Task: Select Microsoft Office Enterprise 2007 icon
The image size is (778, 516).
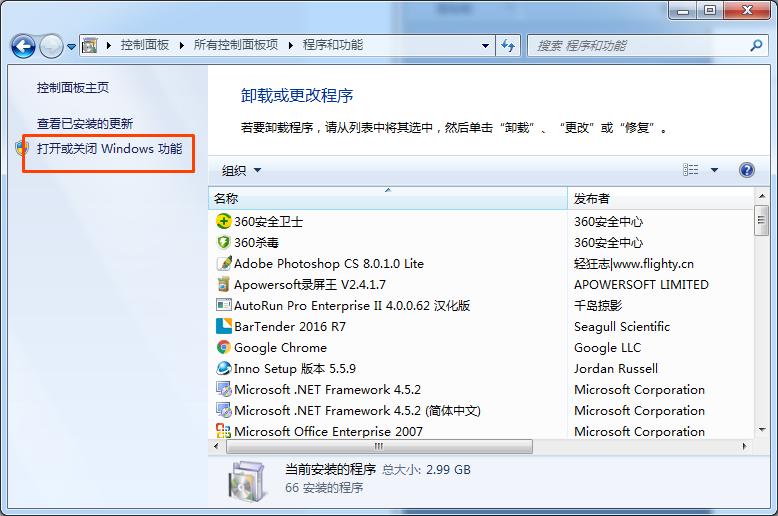Action: point(224,431)
